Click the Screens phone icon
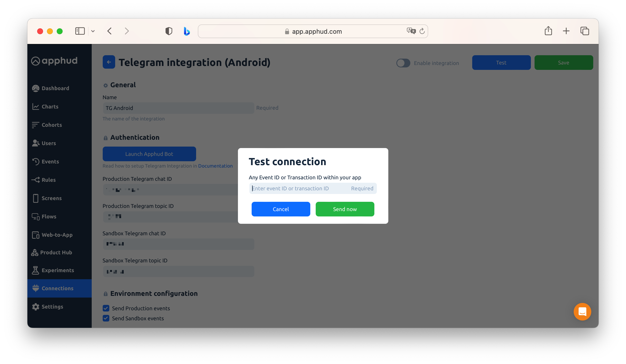626x364 pixels. 35,198
